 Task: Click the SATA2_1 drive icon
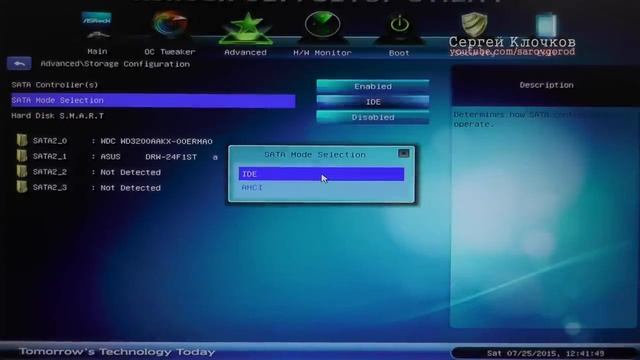coord(22,156)
